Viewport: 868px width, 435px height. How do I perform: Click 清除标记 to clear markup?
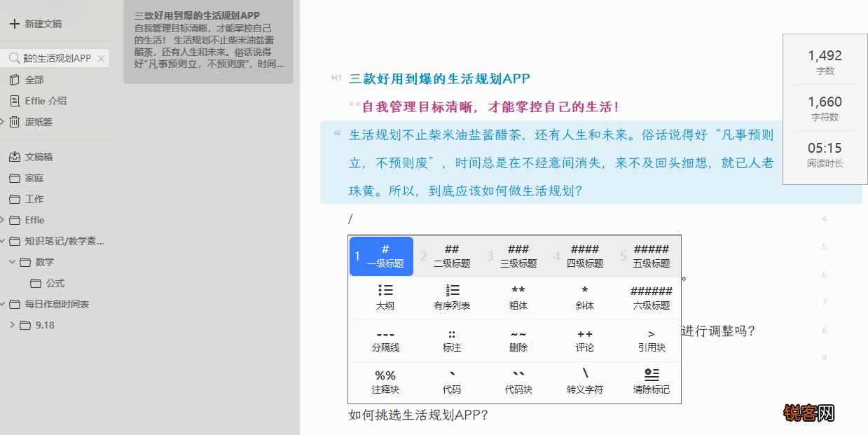click(x=652, y=382)
